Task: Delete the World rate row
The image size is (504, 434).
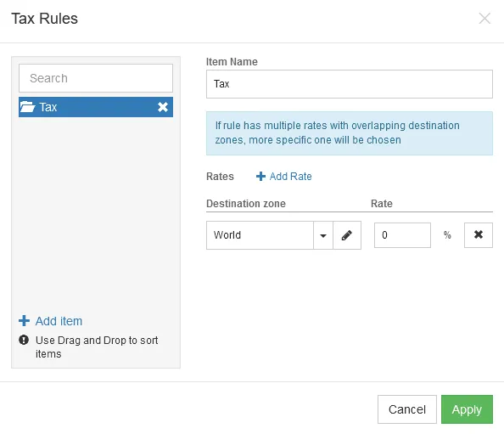Action: [x=479, y=235]
